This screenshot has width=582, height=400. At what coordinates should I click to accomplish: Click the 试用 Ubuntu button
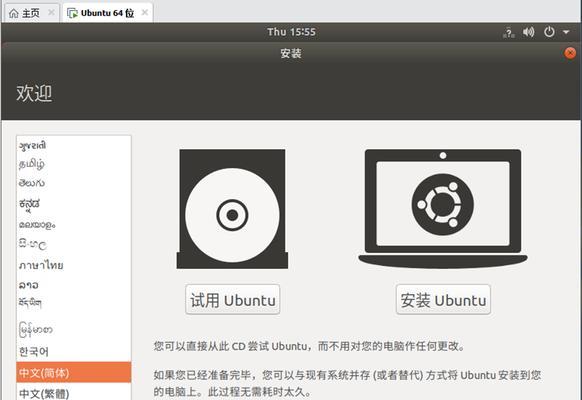[233, 300]
